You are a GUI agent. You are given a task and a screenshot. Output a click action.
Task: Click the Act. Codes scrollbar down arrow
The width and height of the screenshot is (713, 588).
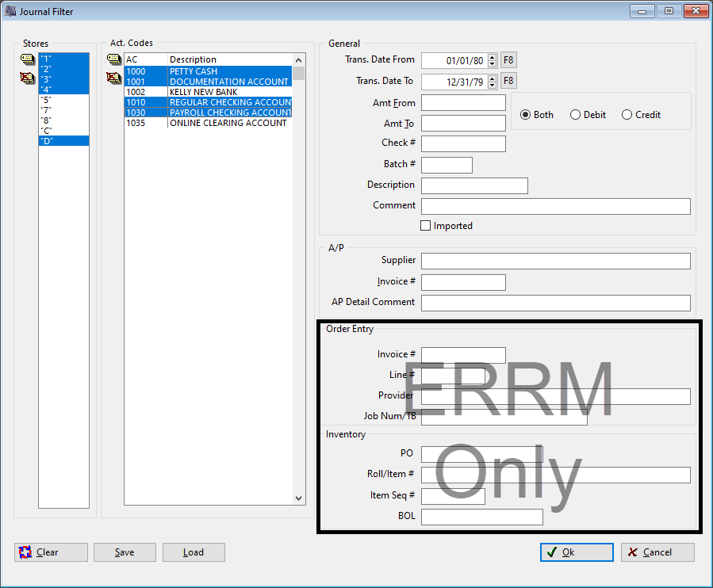(x=298, y=498)
